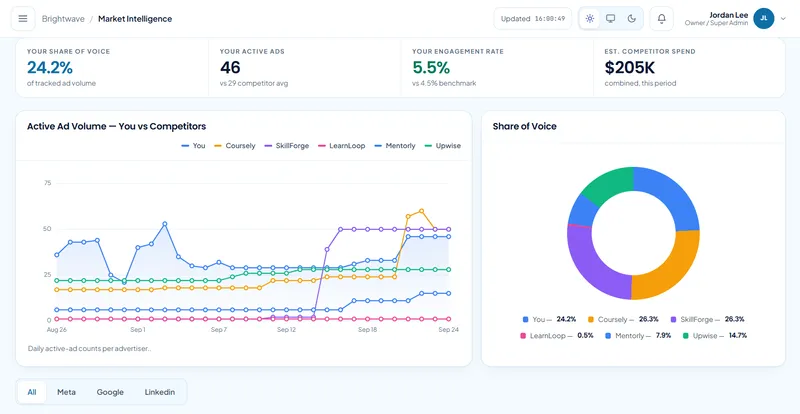Click the Updated timestamp badge
This screenshot has height=414, width=800.
point(533,19)
